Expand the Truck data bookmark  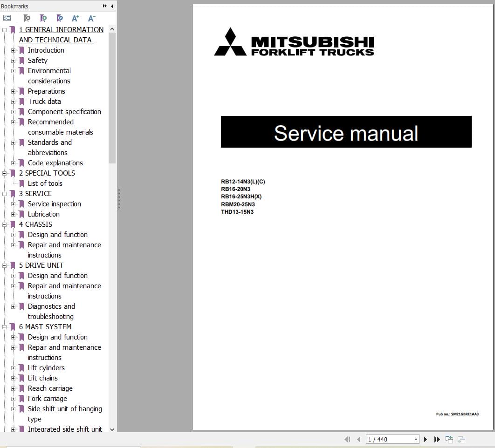click(13, 102)
